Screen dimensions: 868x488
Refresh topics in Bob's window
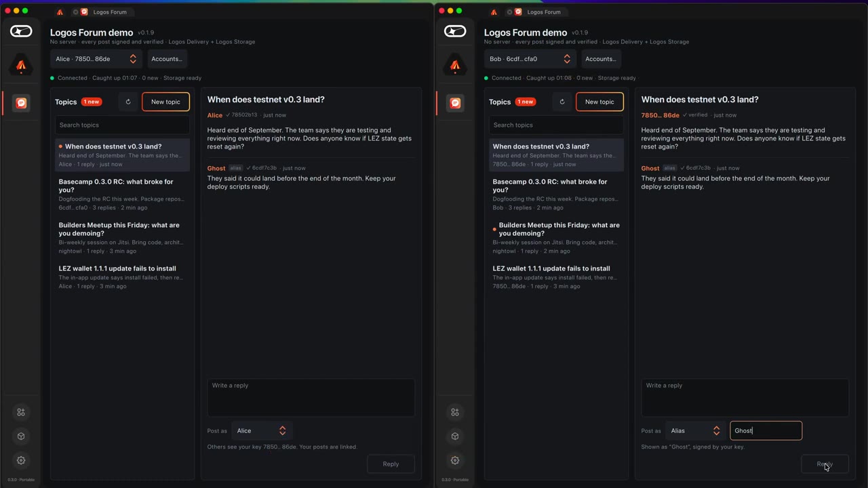point(562,102)
